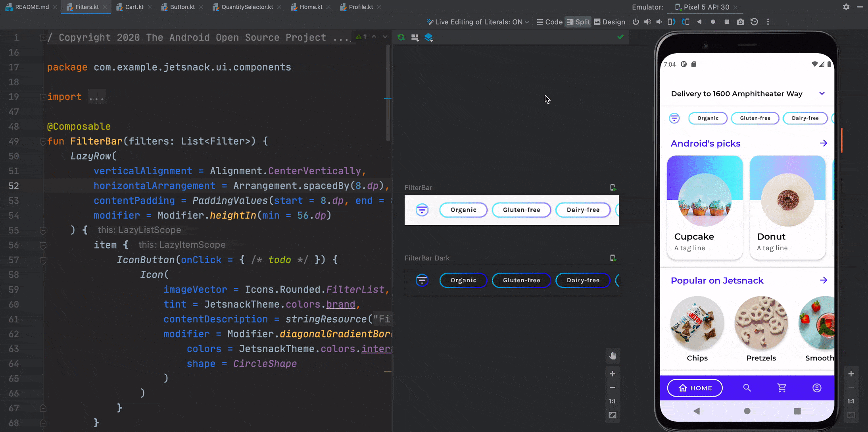This screenshot has width=868, height=432.
Task: Click the interactive preview icon for FilterBar Dark
Action: pos(613,258)
